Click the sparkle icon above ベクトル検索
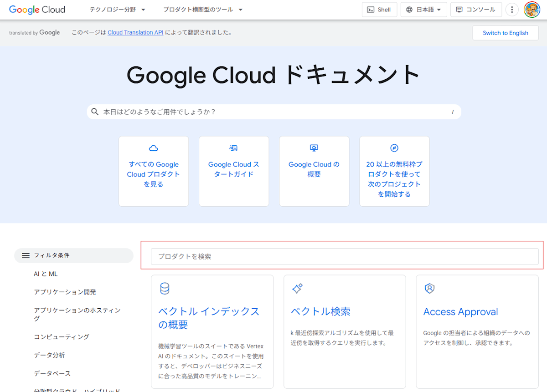 coord(297,288)
